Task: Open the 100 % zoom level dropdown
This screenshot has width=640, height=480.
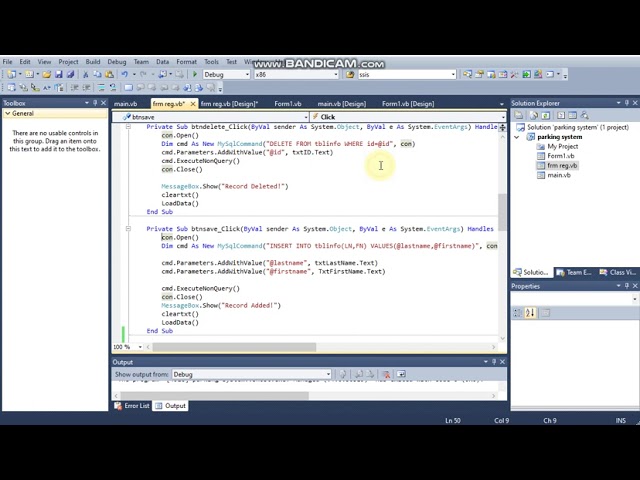Action: (x=140, y=347)
